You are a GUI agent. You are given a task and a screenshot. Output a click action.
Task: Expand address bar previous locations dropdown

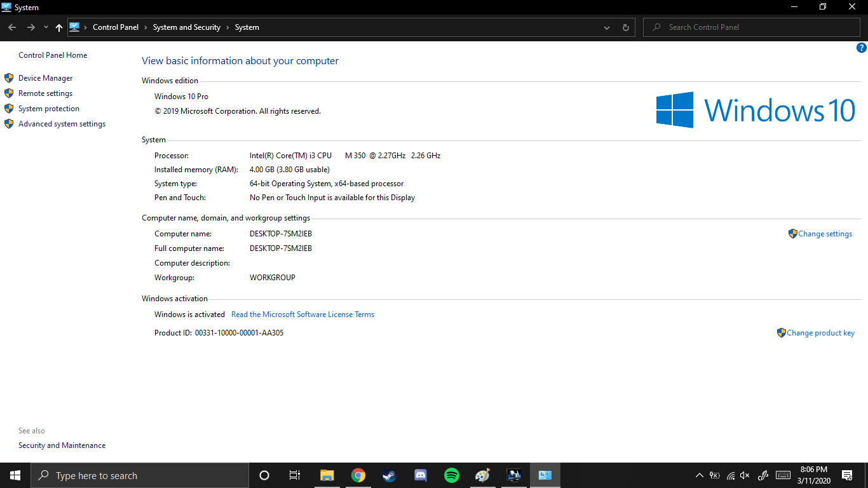coord(607,27)
